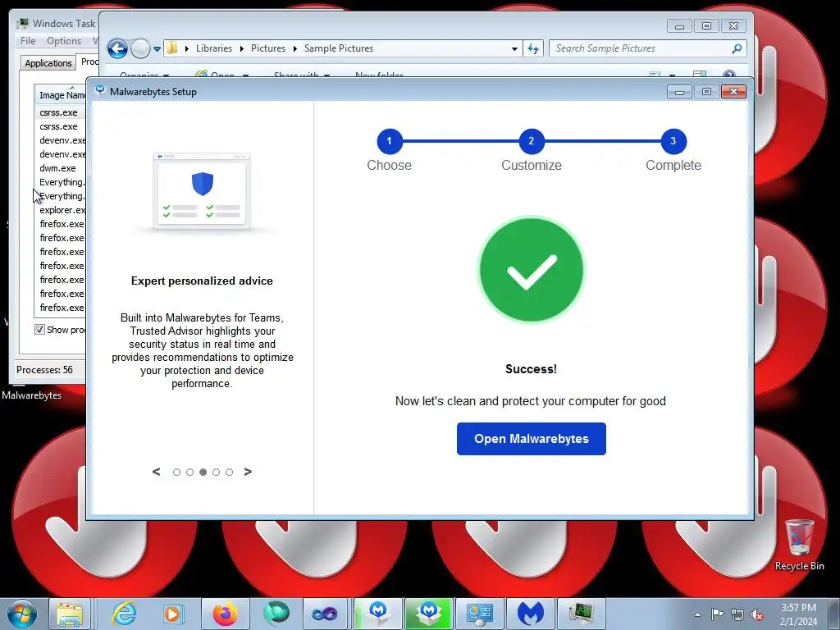The height and width of the screenshot is (630, 840).
Task: Advance to the next carousel slide arrow
Action: (248, 472)
